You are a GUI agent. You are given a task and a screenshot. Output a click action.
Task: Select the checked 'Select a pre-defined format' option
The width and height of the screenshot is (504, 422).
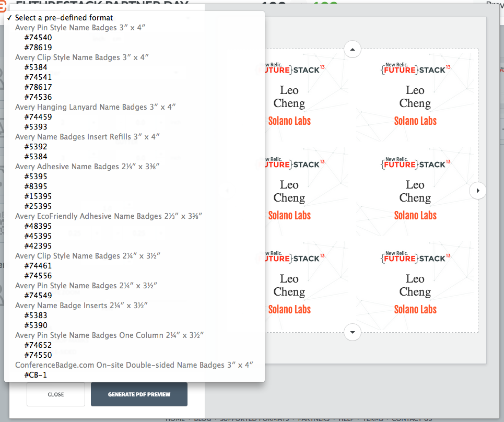[x=134, y=18]
